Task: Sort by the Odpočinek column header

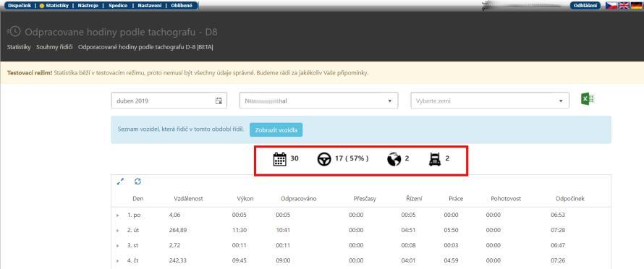Action: point(569,199)
